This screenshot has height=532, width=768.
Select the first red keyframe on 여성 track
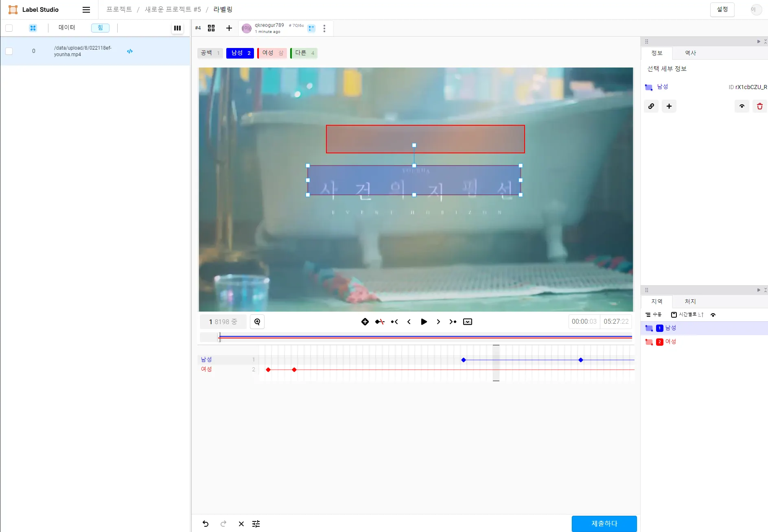point(268,370)
